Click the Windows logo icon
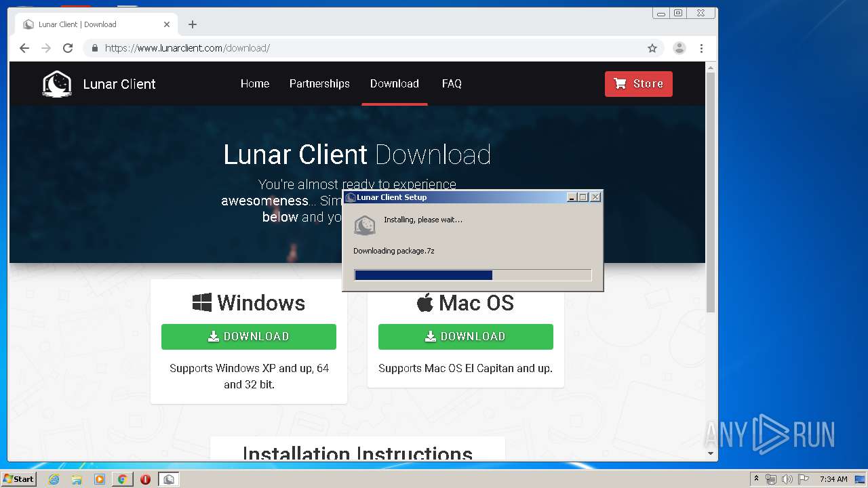Screen dimensions: 868x488 [x=202, y=302]
